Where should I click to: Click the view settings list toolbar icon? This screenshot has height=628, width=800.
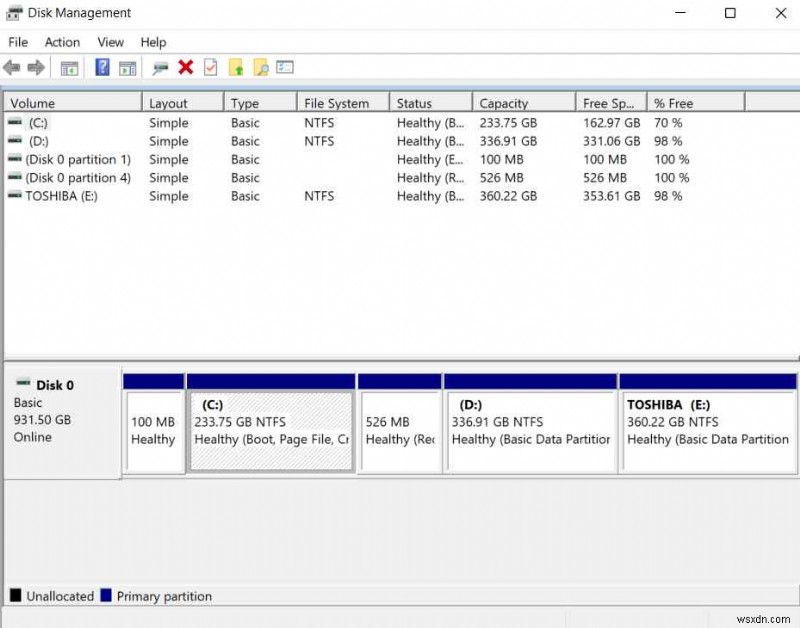[x=285, y=67]
